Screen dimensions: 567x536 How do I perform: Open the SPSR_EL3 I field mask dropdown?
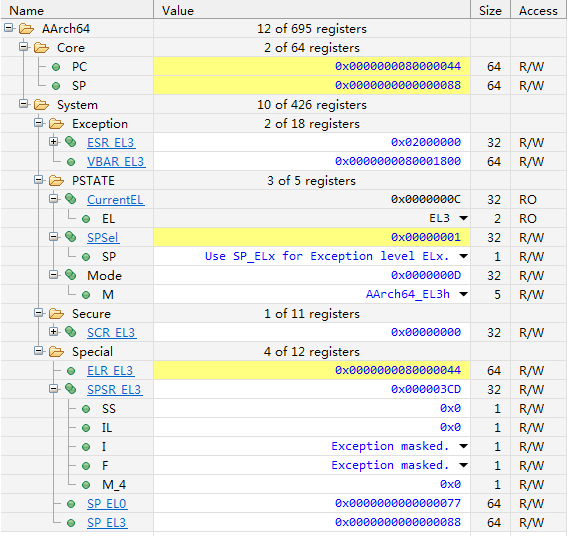pyautogui.click(x=463, y=446)
